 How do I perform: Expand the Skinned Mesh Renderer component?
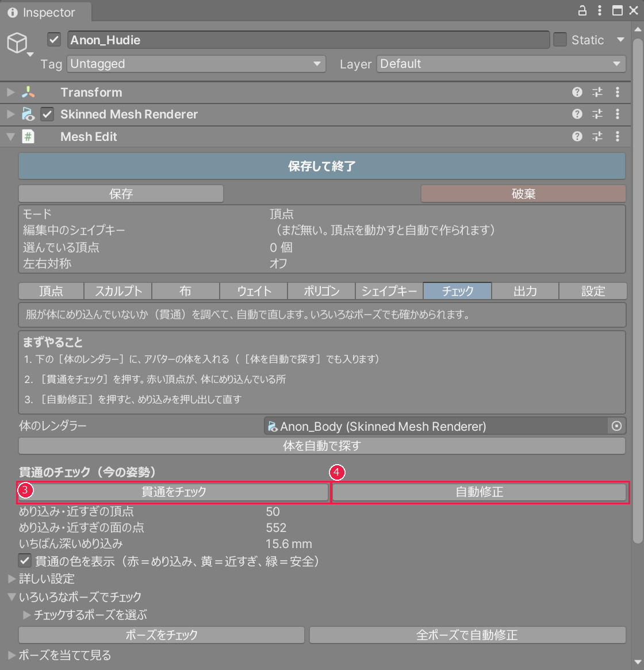point(11,114)
